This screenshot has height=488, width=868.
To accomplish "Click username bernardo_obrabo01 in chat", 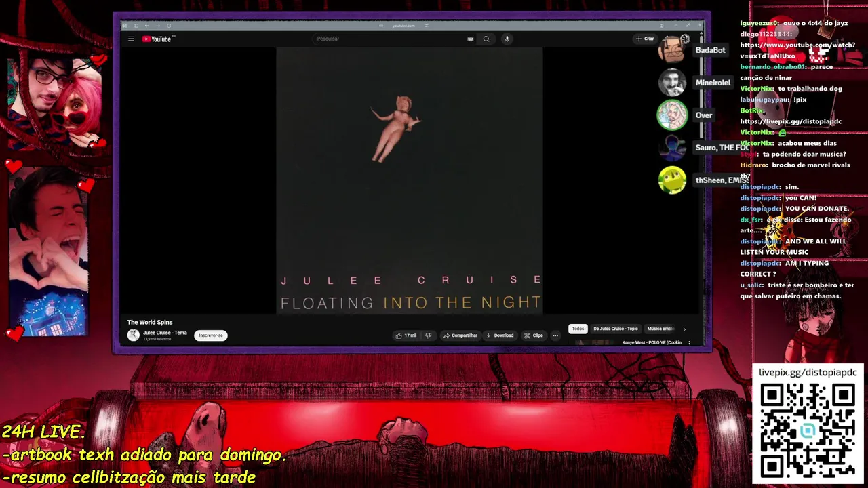I will [772, 67].
